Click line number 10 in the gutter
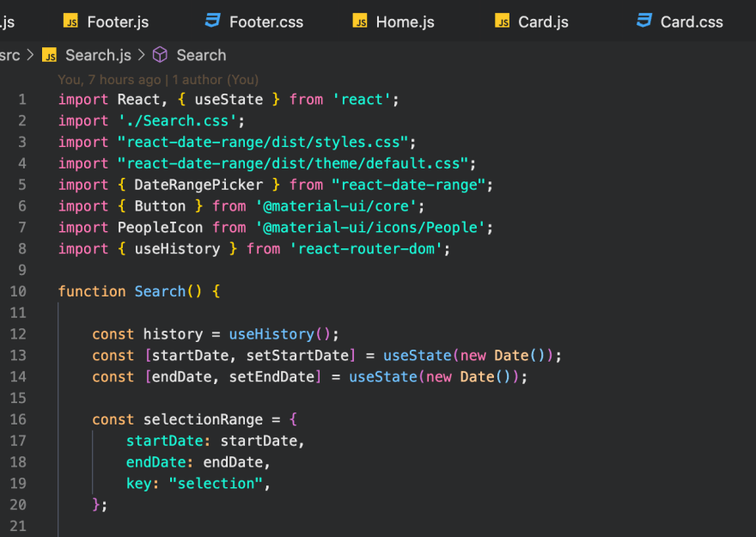 [18, 291]
